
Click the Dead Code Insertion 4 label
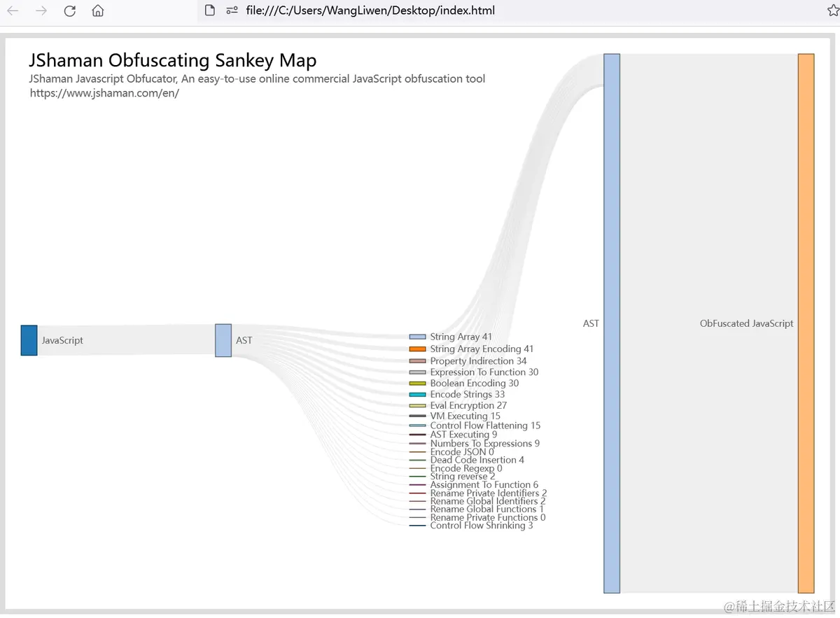pos(477,460)
